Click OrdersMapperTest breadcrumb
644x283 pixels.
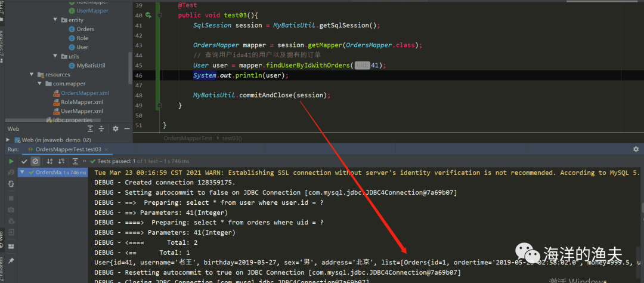[x=188, y=138]
